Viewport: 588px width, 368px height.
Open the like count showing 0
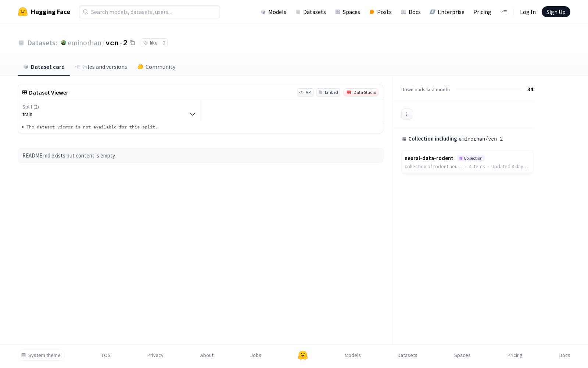point(164,43)
